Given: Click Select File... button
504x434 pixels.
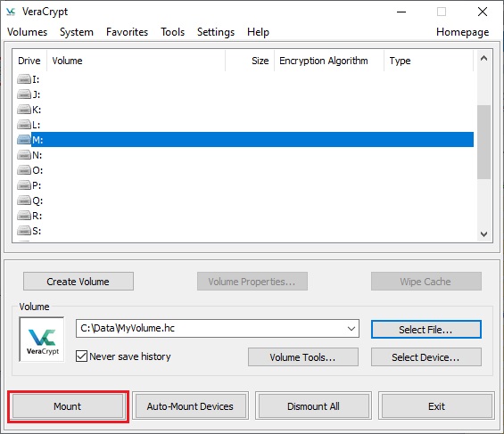Looking at the screenshot, I should tap(426, 330).
